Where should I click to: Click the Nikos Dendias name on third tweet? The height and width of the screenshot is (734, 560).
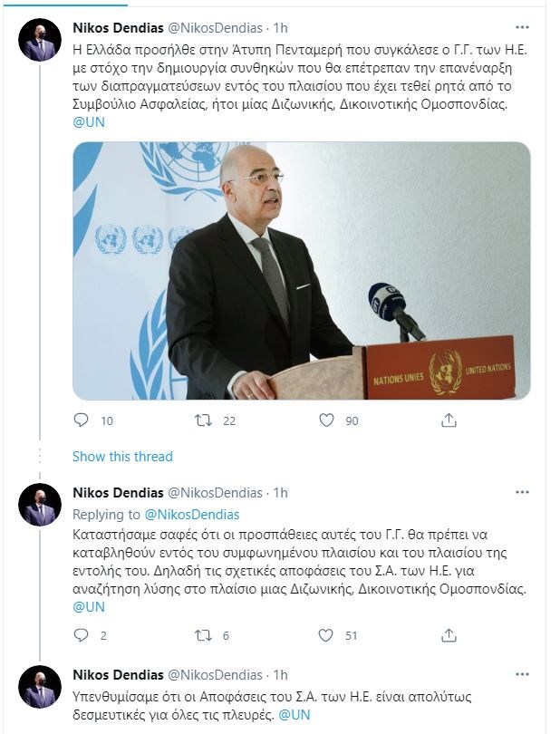[x=117, y=675]
